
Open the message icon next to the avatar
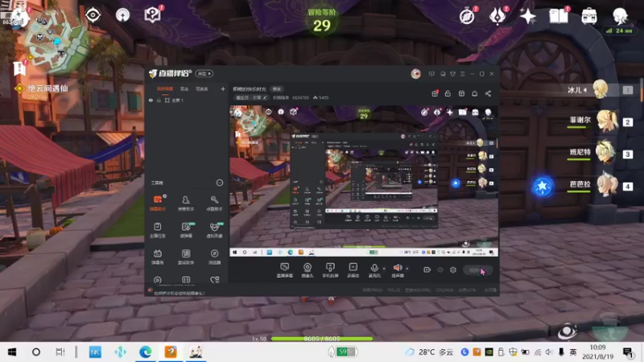pos(431,74)
